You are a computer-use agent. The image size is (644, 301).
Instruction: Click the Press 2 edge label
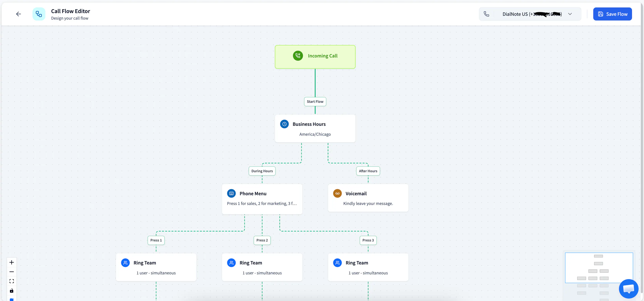[x=262, y=240]
